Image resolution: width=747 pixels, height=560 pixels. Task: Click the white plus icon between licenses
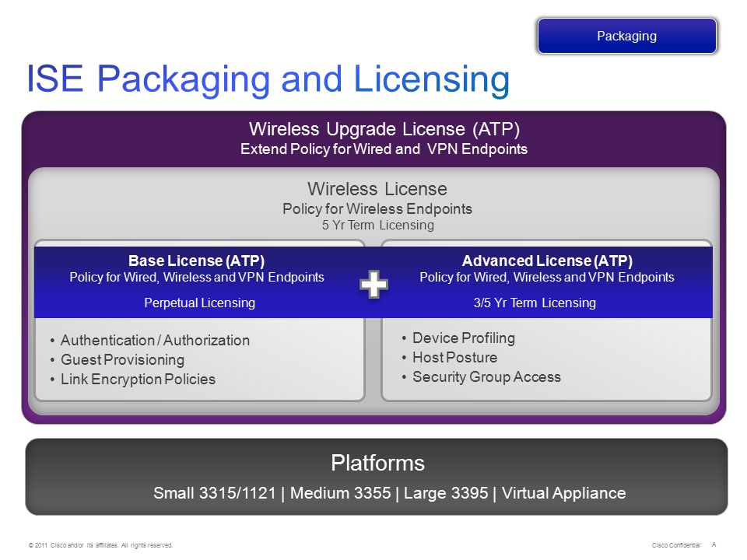point(373,285)
